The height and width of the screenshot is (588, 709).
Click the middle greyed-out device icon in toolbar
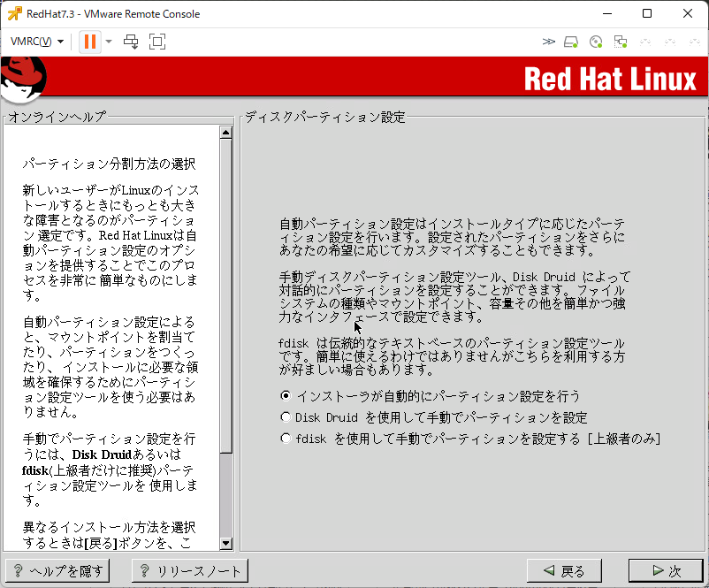(670, 42)
